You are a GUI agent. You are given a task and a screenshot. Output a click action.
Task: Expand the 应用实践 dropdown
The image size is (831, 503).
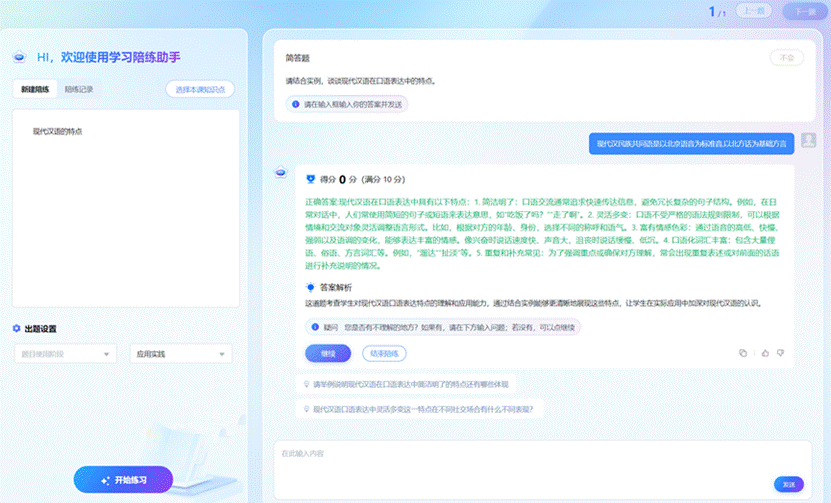(181, 354)
